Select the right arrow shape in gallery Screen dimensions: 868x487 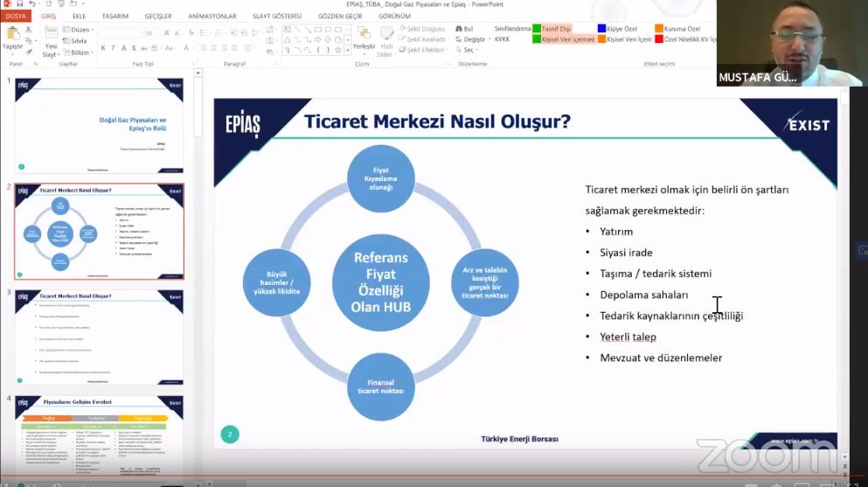[x=318, y=40]
